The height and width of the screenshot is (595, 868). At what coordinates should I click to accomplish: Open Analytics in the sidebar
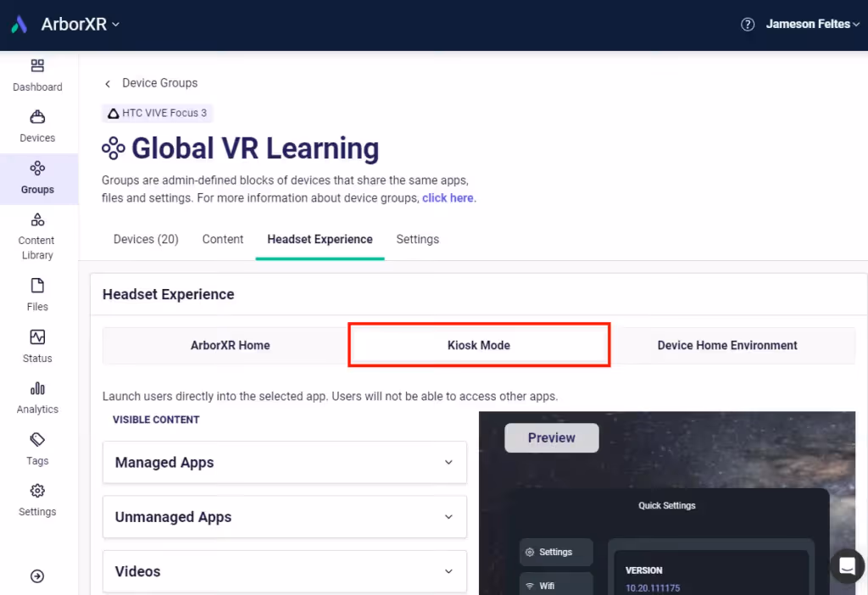37,398
